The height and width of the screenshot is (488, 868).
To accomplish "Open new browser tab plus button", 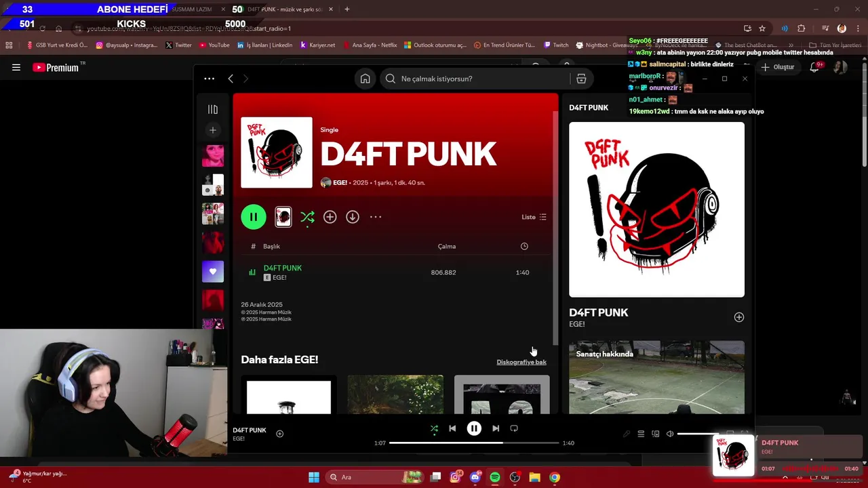I will pyautogui.click(x=347, y=9).
